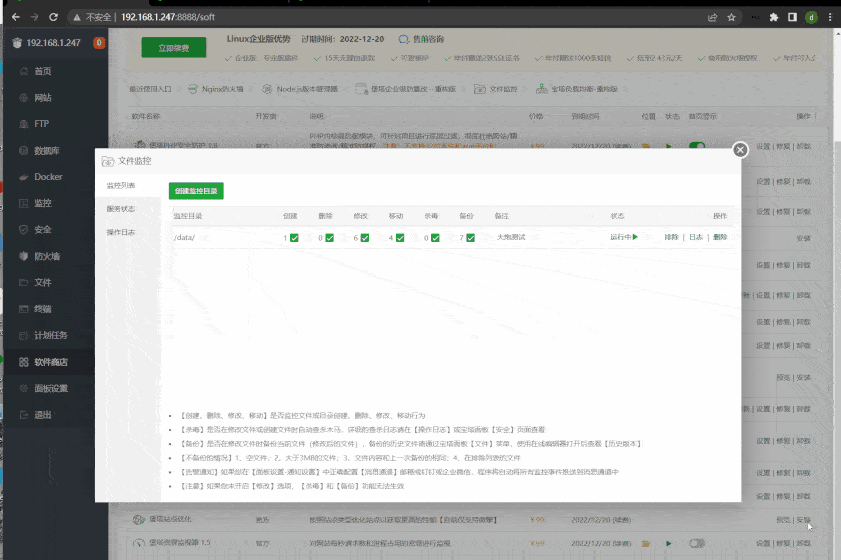Toggle the 备份 checkbox for /data/
The image size is (841, 560).
(470, 238)
